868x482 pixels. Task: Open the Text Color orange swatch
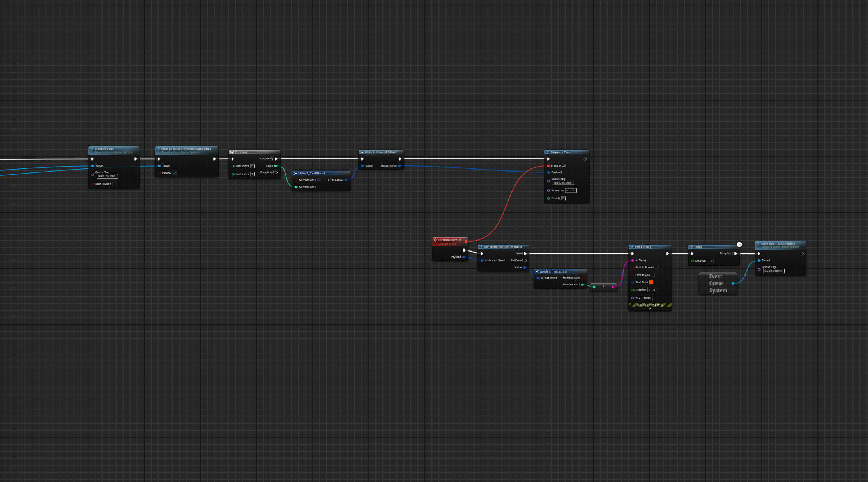651,282
